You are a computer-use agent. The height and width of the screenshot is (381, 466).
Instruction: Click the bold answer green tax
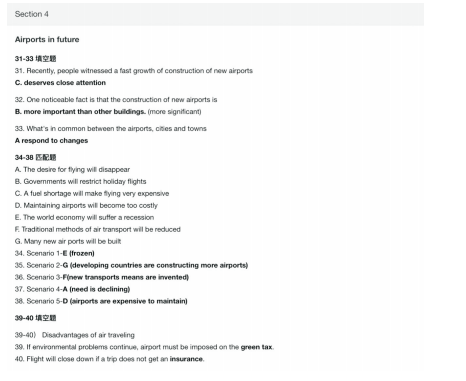pos(256,347)
